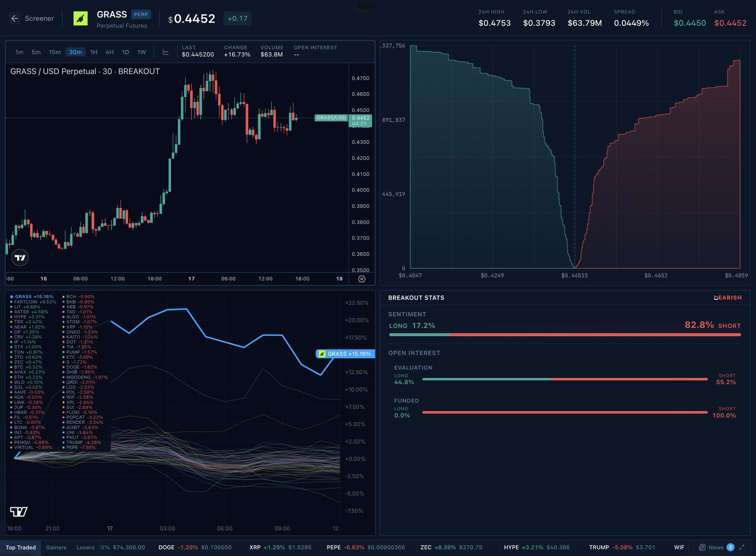Viewport: 756px width, 556px height.
Task: Select the Top Traded tab
Action: 21,548
